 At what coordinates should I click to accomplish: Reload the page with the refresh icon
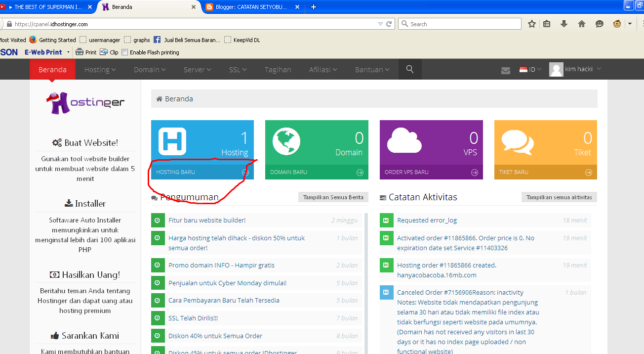389,24
